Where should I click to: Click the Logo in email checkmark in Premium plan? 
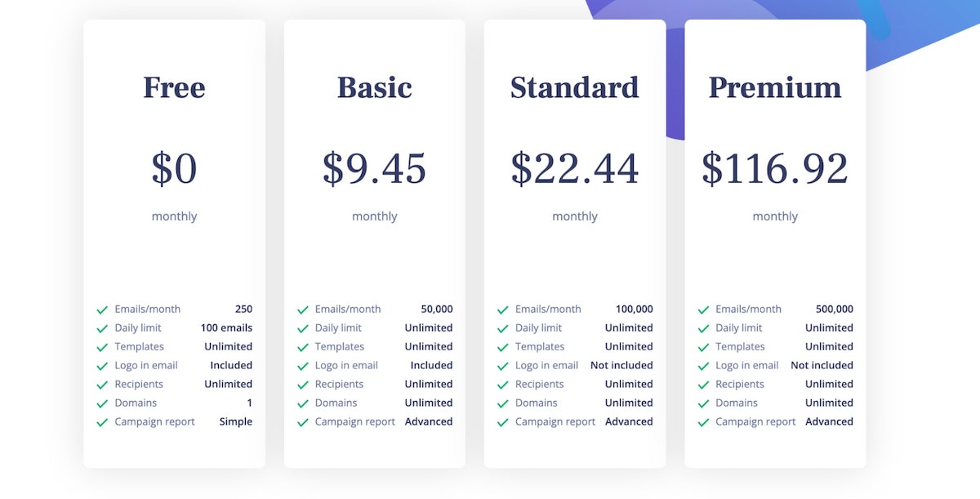(x=703, y=367)
